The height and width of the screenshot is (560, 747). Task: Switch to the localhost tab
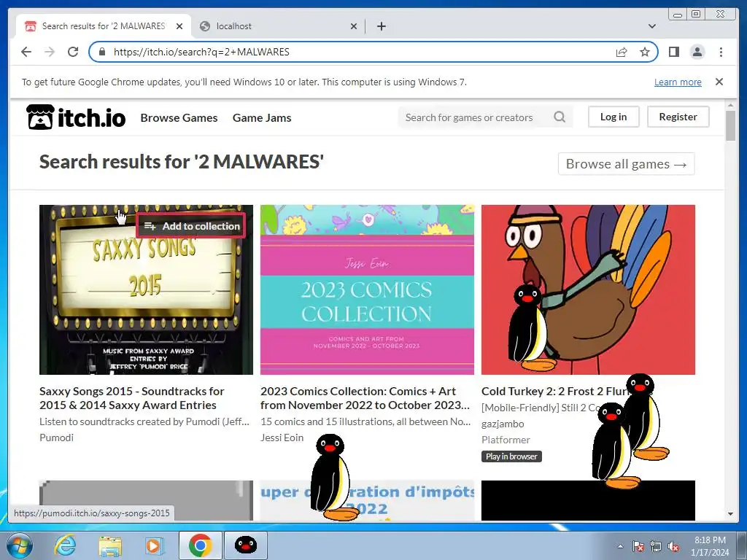tap(279, 26)
